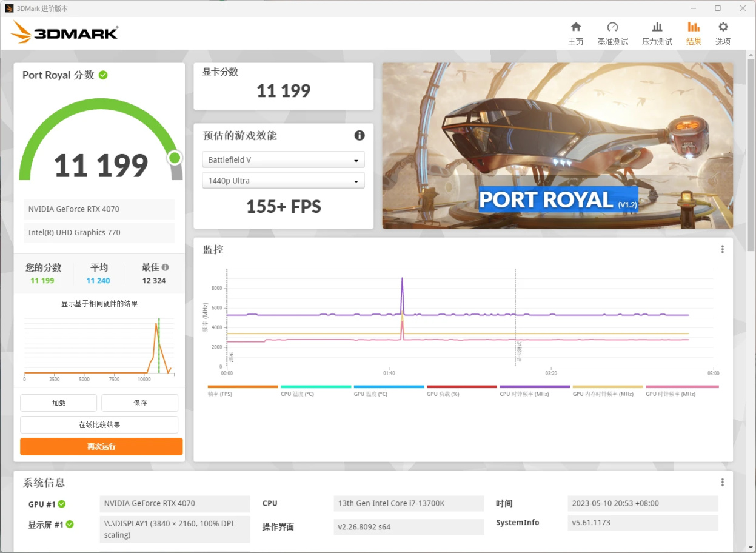Image resolution: width=756 pixels, height=553 pixels.
Task: Click the Port Royal benchmark preview image
Action: tap(557, 146)
